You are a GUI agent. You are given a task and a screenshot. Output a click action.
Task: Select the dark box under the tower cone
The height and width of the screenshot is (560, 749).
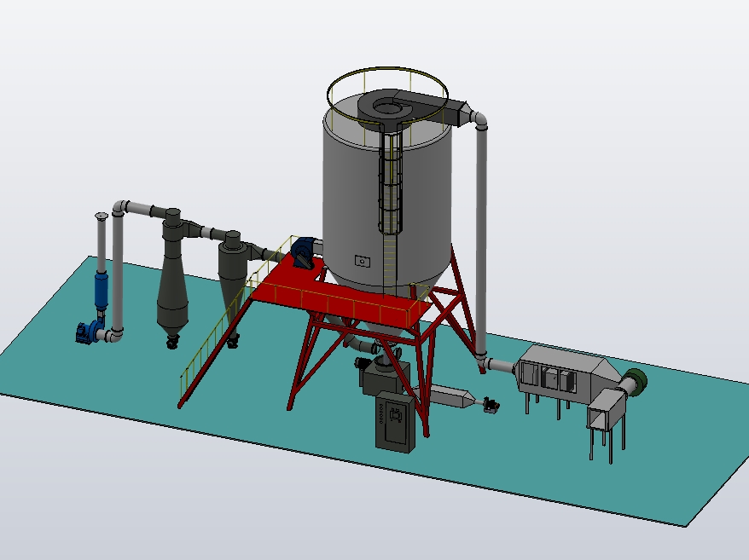pyautogui.click(x=386, y=377)
